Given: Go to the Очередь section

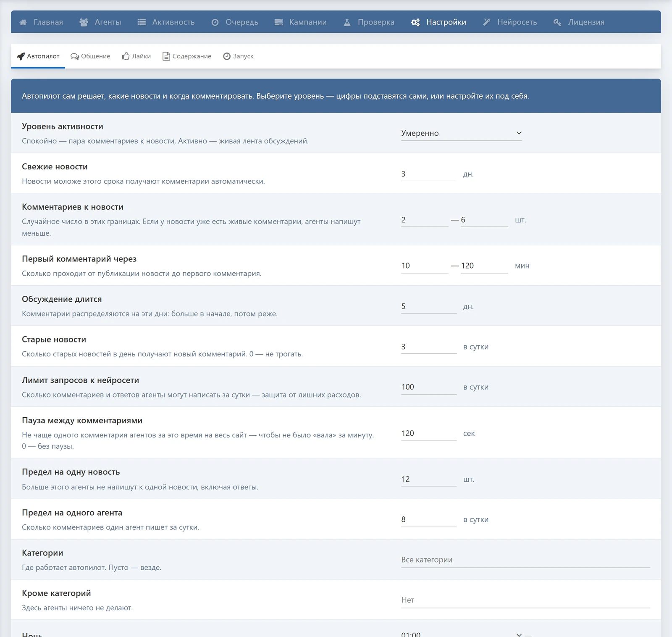Looking at the screenshot, I should click(234, 22).
